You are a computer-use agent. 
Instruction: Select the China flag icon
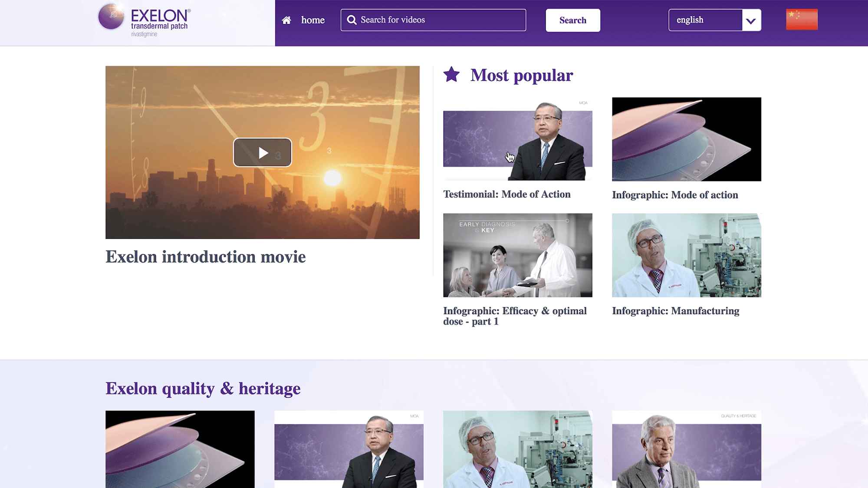pyautogui.click(x=802, y=20)
